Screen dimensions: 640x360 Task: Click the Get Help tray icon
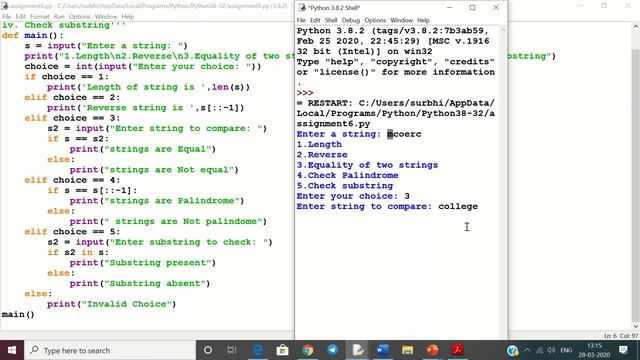pyautogui.click(x=512, y=351)
